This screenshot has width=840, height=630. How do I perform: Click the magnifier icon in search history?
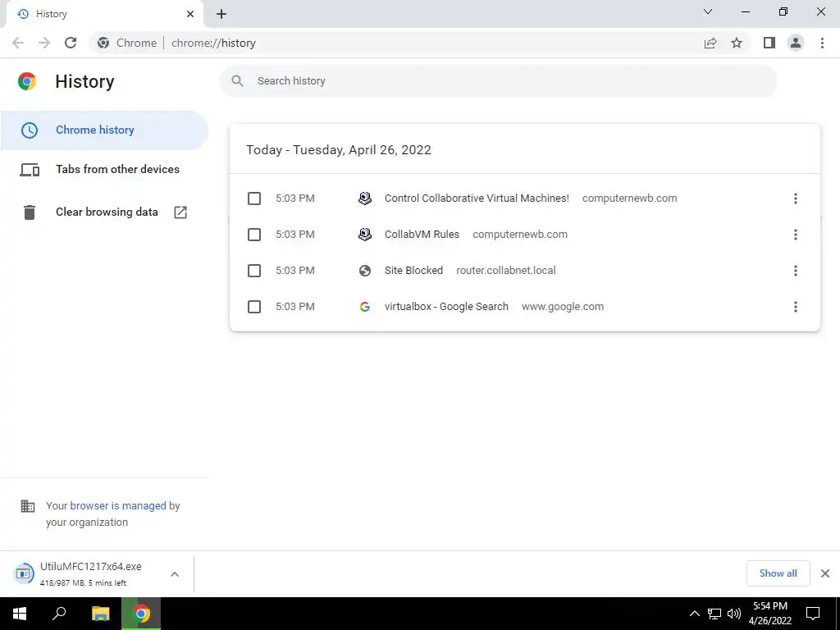[x=237, y=81]
